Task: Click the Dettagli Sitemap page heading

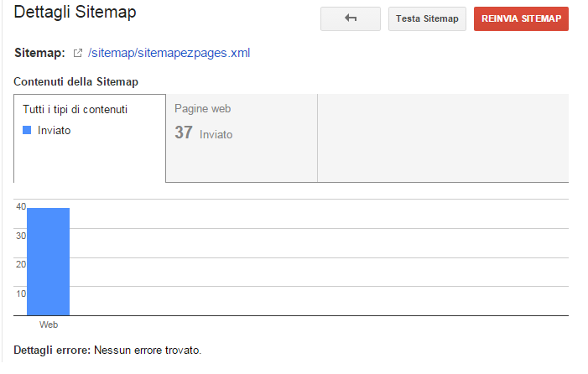Action: (x=75, y=12)
